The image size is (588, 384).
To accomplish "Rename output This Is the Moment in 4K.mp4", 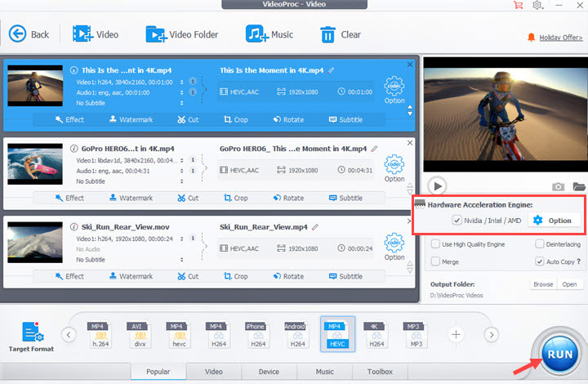I will pyautogui.click(x=331, y=70).
